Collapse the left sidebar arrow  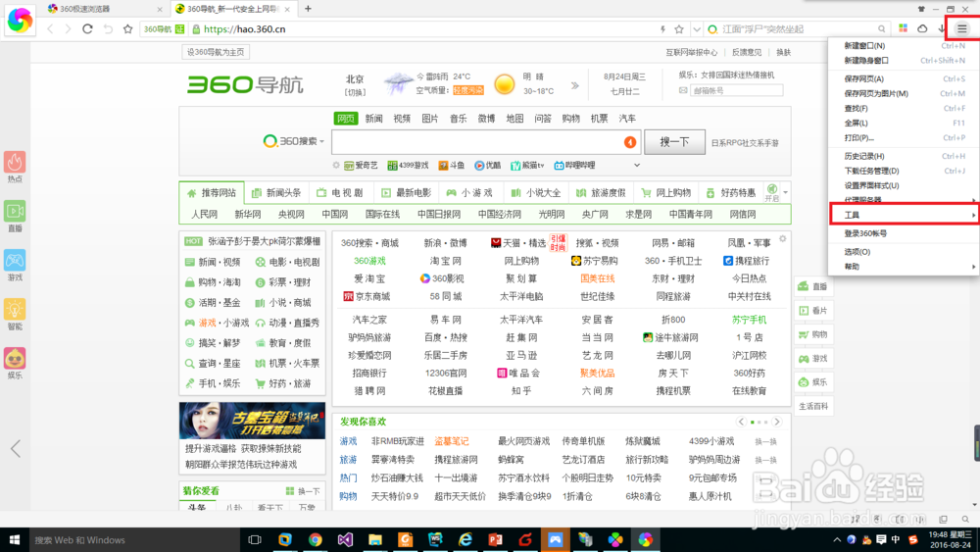(x=16, y=448)
